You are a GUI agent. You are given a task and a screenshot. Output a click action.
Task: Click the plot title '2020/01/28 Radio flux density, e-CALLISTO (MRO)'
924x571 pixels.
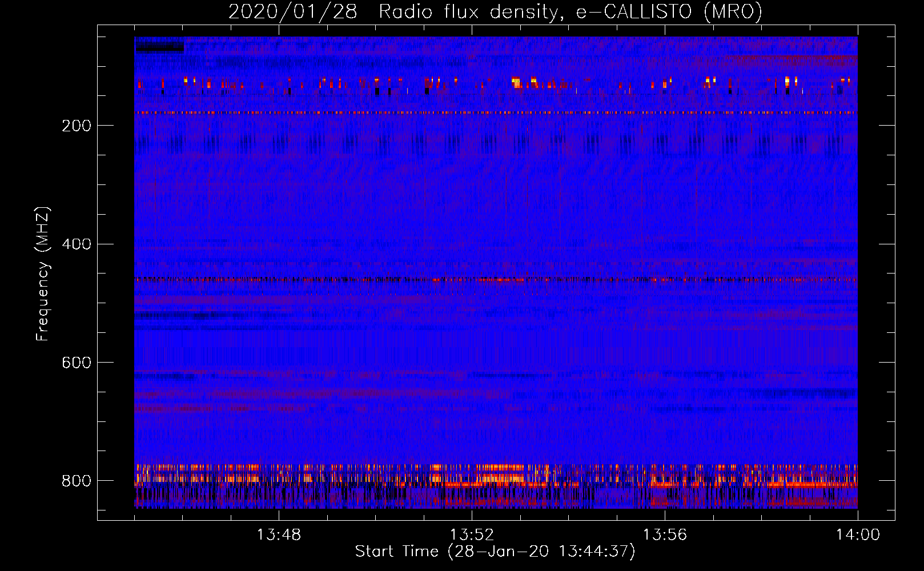click(x=495, y=11)
